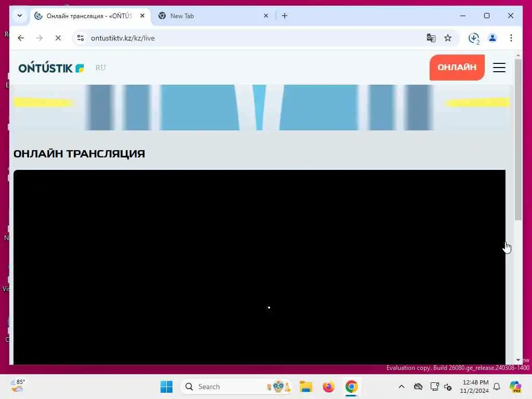Open clock showing 12:48 PM
The image size is (532, 399).
pos(474,387)
